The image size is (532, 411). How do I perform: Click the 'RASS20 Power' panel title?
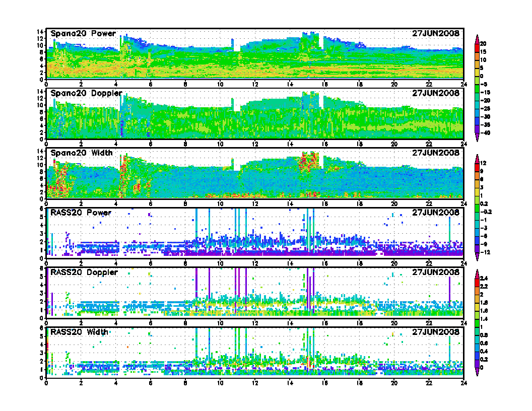click(81, 213)
